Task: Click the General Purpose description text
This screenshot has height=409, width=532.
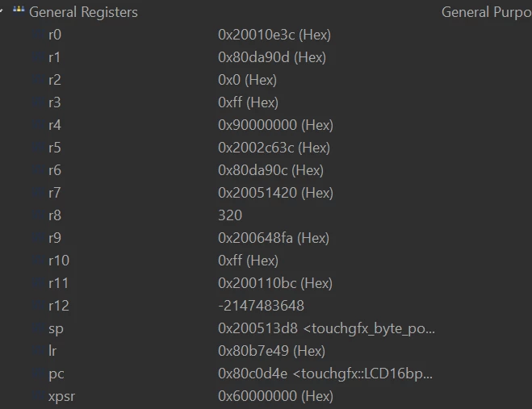Action: (x=487, y=12)
